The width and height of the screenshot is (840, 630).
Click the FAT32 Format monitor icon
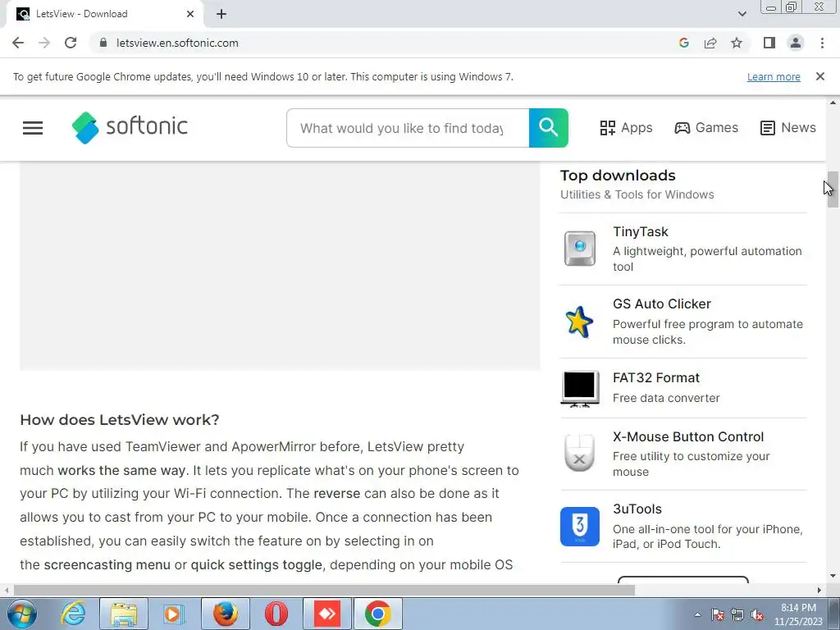[580, 388]
